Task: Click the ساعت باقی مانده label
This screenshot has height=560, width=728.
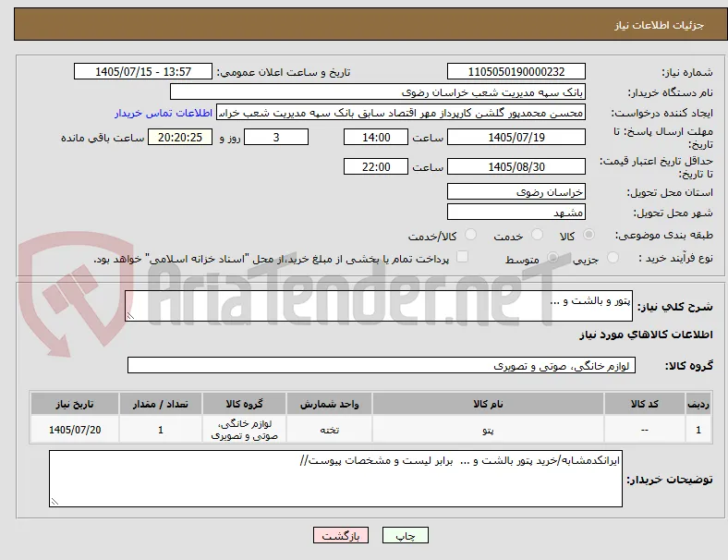Action: point(103,138)
